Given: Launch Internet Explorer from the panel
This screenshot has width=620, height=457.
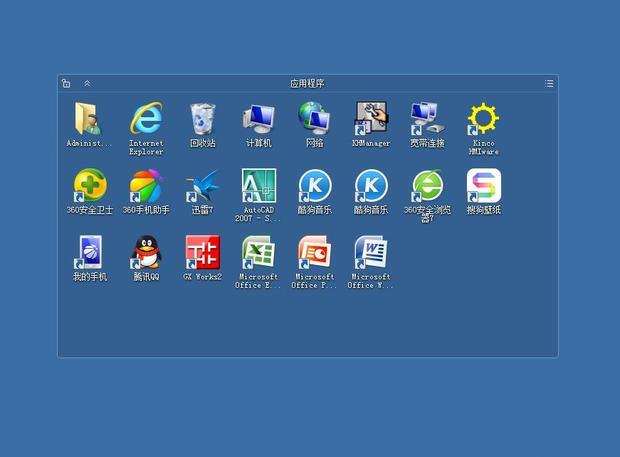Looking at the screenshot, I should (146, 118).
